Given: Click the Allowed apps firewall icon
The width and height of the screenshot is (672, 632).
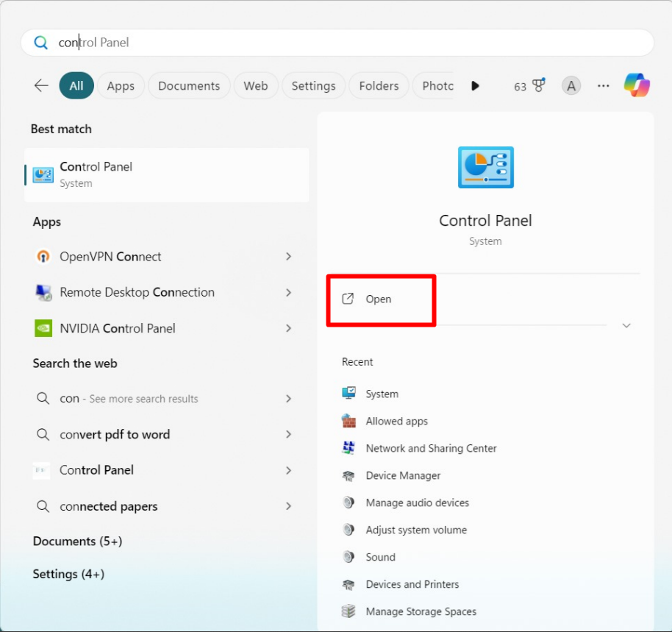Looking at the screenshot, I should point(348,421).
